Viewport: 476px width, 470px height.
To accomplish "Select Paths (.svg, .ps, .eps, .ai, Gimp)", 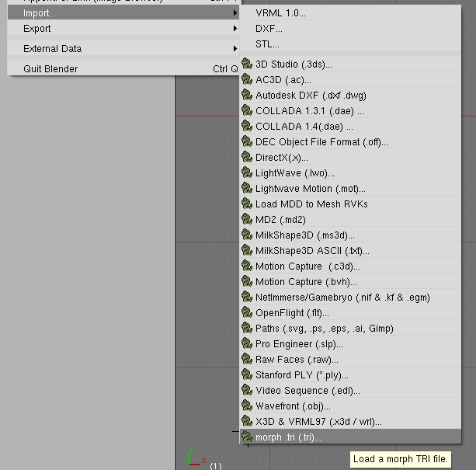I will coord(335,329).
